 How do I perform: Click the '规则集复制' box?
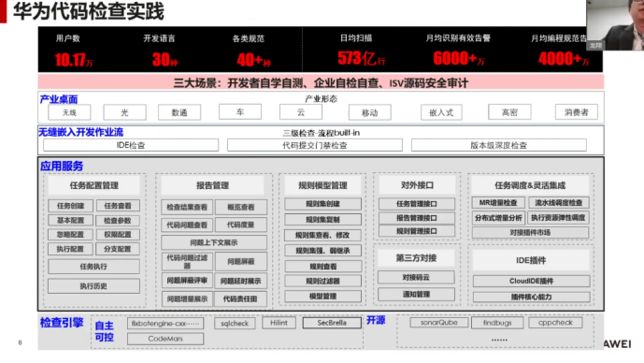(x=322, y=220)
